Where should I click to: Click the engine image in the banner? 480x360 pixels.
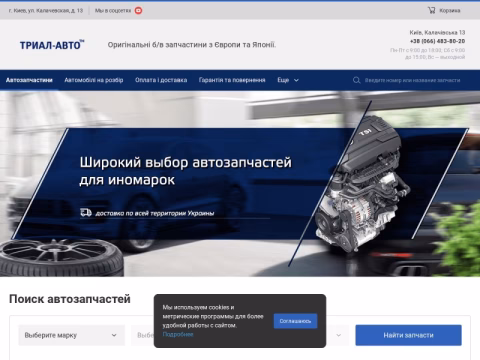(x=363, y=184)
